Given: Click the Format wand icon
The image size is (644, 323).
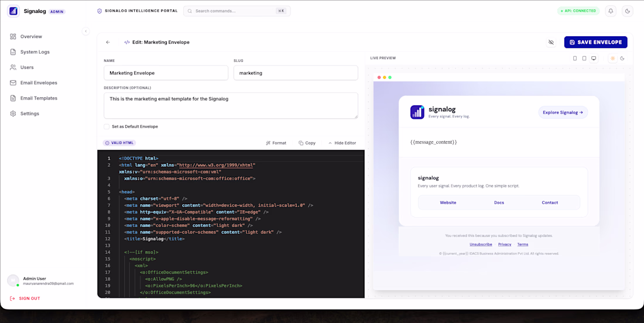Looking at the screenshot, I should 268,143.
